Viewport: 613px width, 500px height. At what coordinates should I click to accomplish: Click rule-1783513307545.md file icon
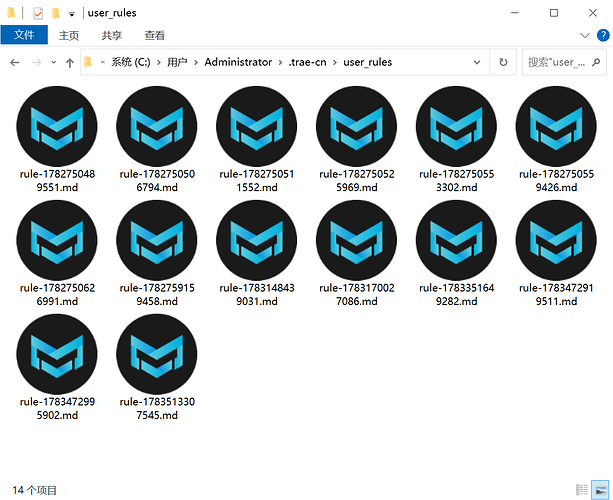click(x=157, y=354)
